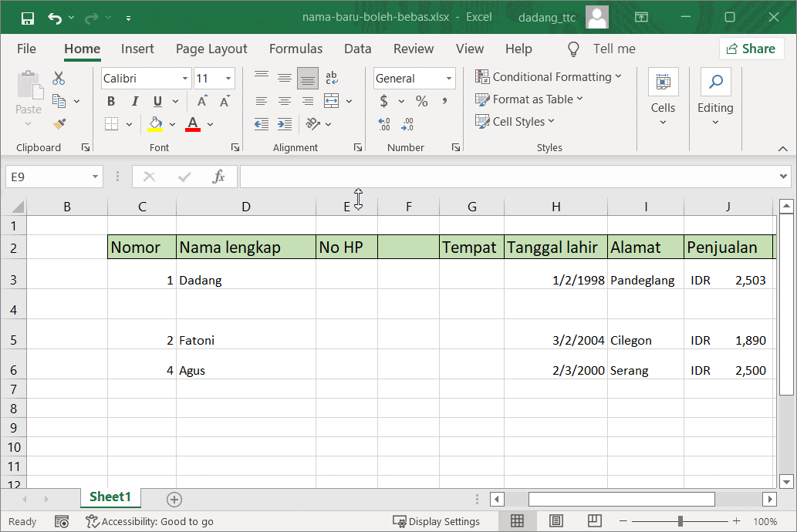Add a new sheet with the plus button

174,500
